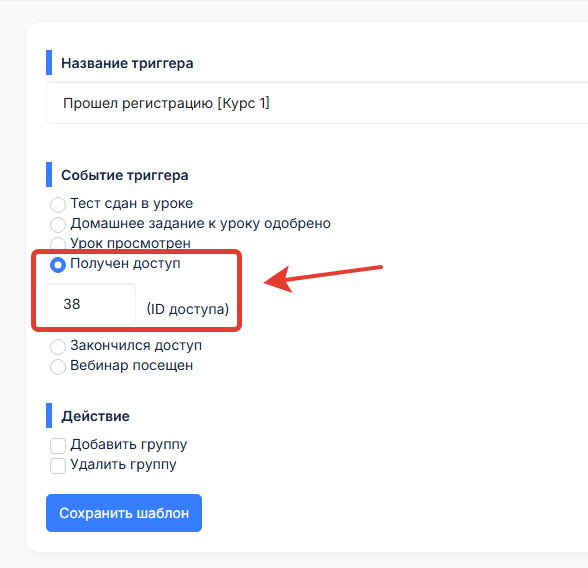Viewport: 588px width, 568px height.
Task: Select the 'Урок просмотрен' radio option
Action: tap(58, 244)
